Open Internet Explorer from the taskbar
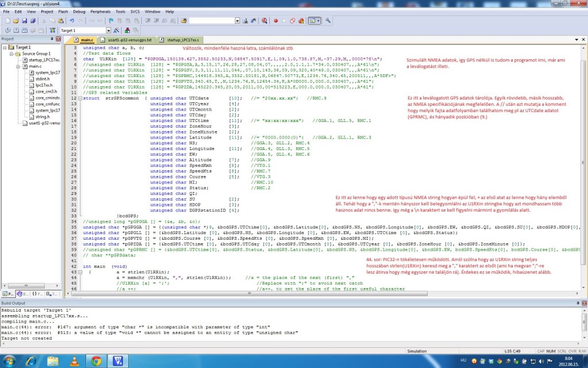 32,361
